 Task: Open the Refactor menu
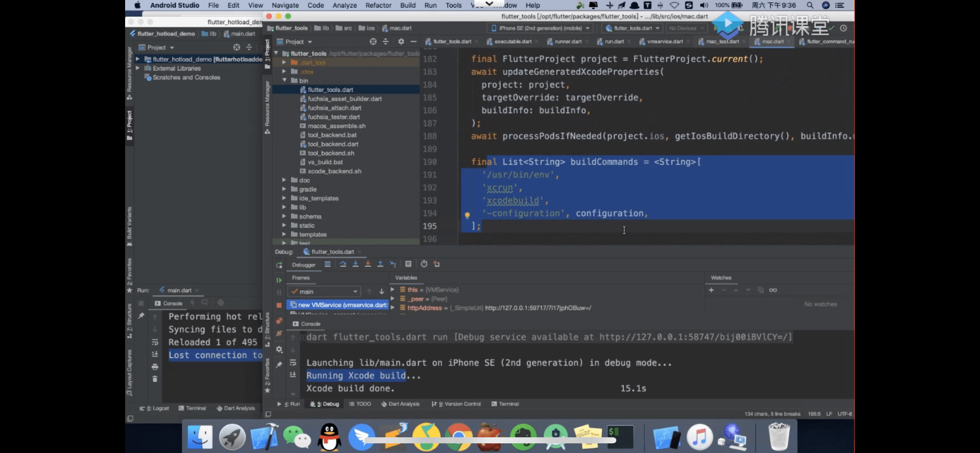pyautogui.click(x=378, y=5)
